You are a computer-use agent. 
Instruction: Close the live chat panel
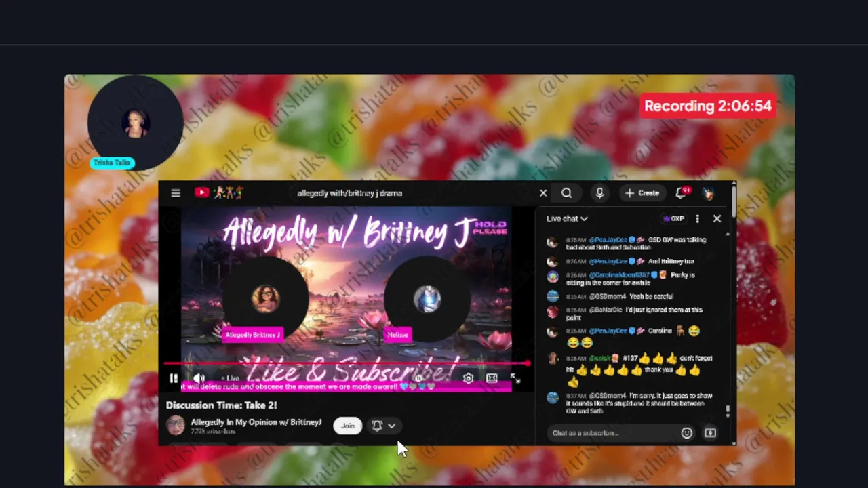[717, 218]
